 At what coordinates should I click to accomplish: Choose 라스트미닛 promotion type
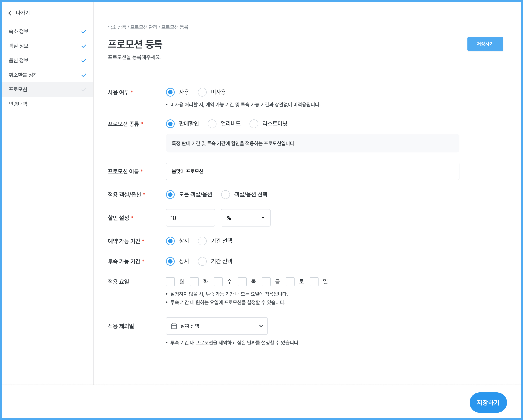point(254,124)
